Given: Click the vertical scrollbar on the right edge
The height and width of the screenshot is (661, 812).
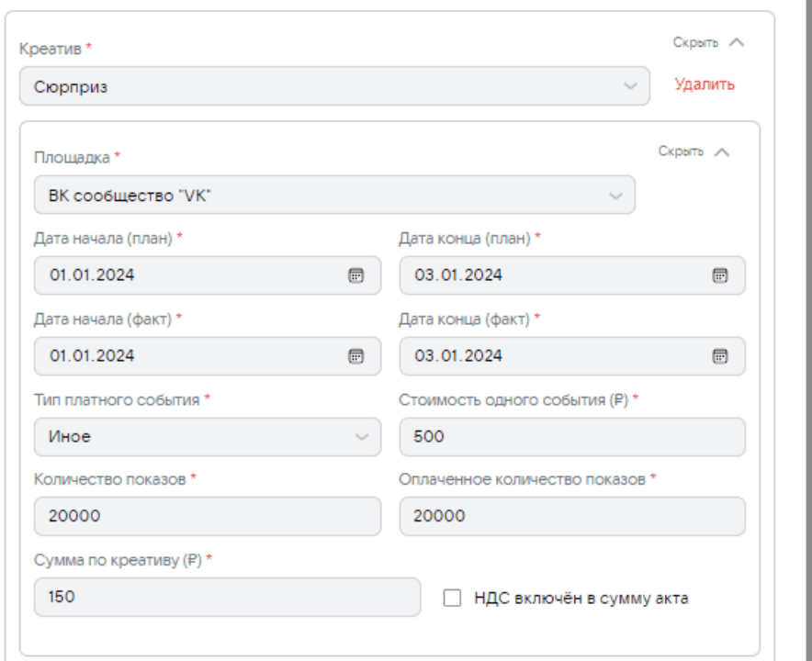Looking at the screenshot, I should pos(806,330).
